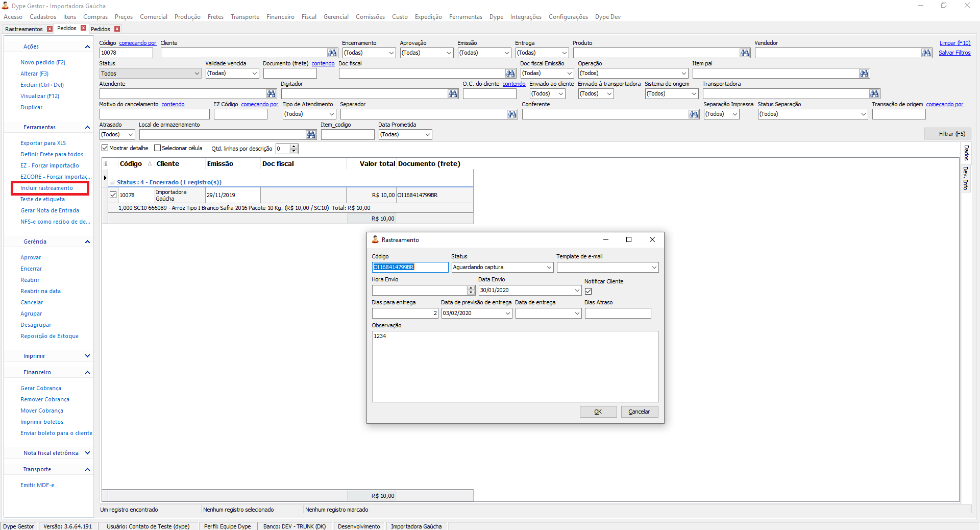
Task: Collapse Status 4 Encerrado group
Action: point(112,182)
